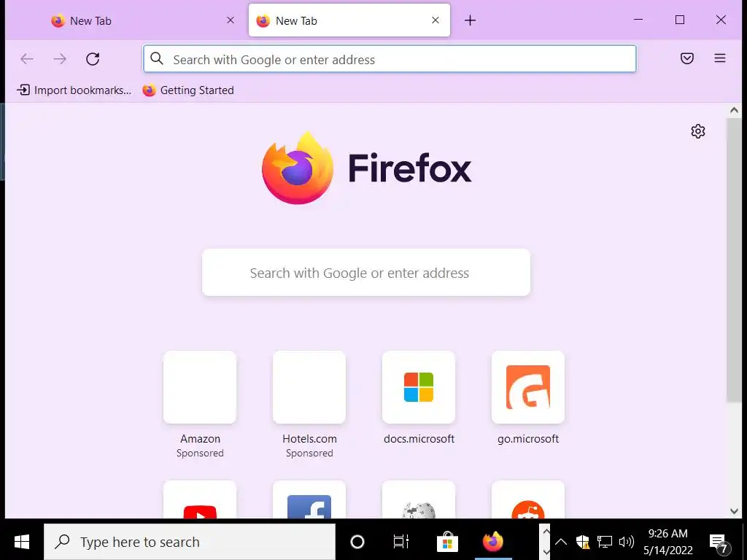Viewport: 747px width, 560px height.
Task: Close the active second New Tab
Action: tap(436, 20)
